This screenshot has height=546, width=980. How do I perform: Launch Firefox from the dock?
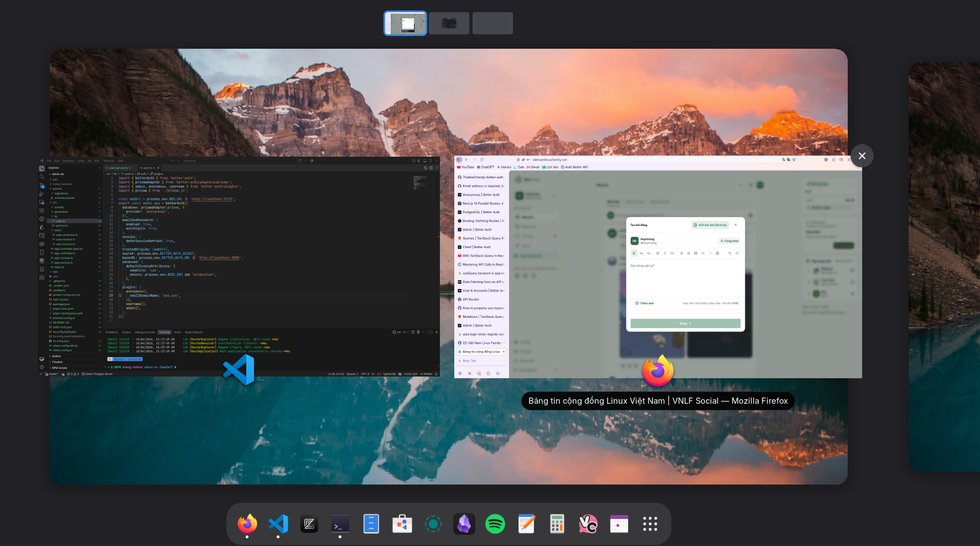(x=247, y=523)
